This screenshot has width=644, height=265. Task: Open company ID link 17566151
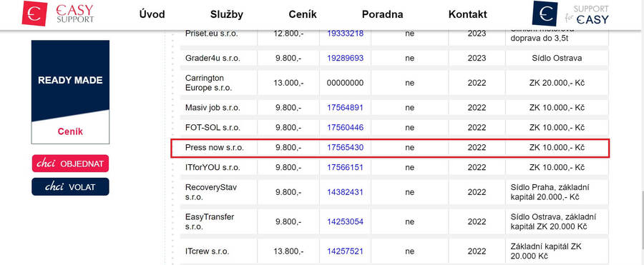pos(345,167)
